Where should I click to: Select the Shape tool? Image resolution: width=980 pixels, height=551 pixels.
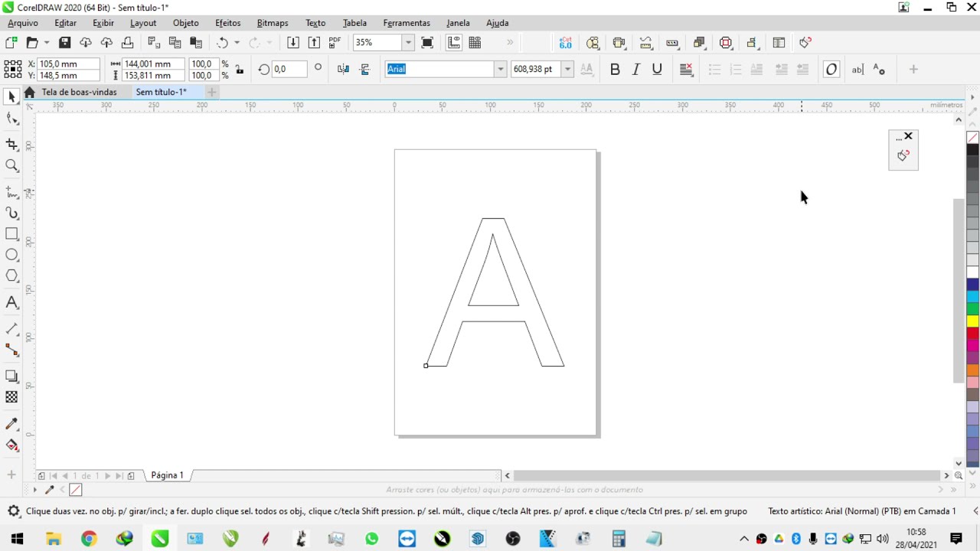coord(11,118)
